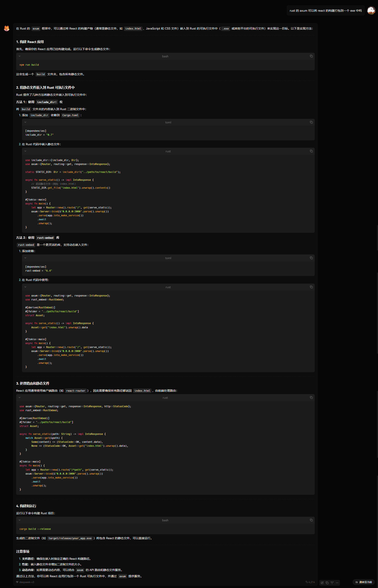Click the assistant fox avatar
Viewport: 378px width, 588px height.
(7, 28)
